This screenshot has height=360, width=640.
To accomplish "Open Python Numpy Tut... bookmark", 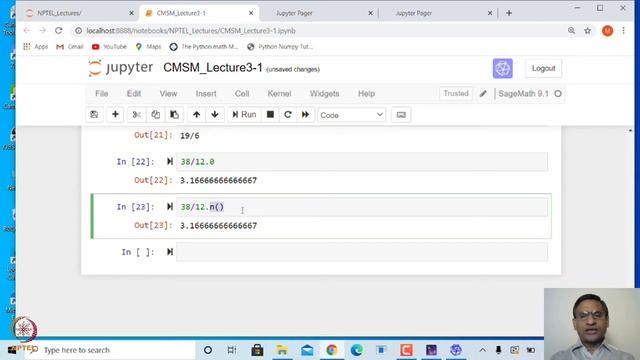I will pyautogui.click(x=280, y=47).
